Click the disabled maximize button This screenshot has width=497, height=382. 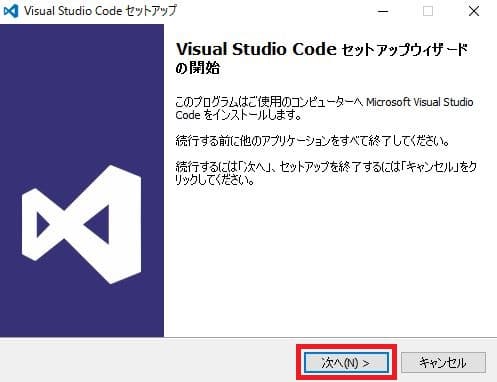point(428,11)
